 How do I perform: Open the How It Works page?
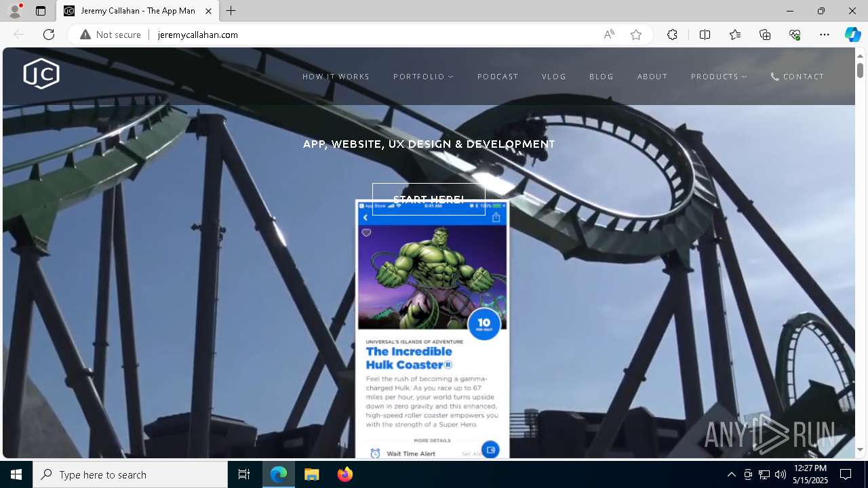[x=336, y=77]
